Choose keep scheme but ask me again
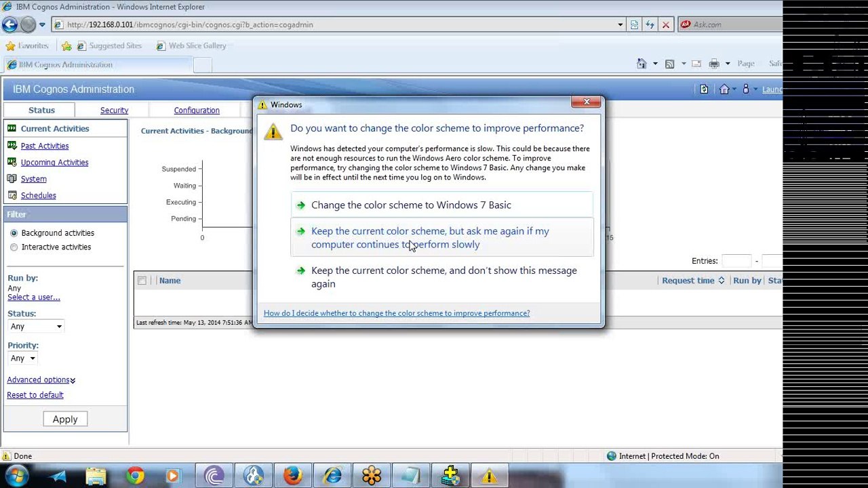The height and width of the screenshot is (488, 868). tap(442, 238)
